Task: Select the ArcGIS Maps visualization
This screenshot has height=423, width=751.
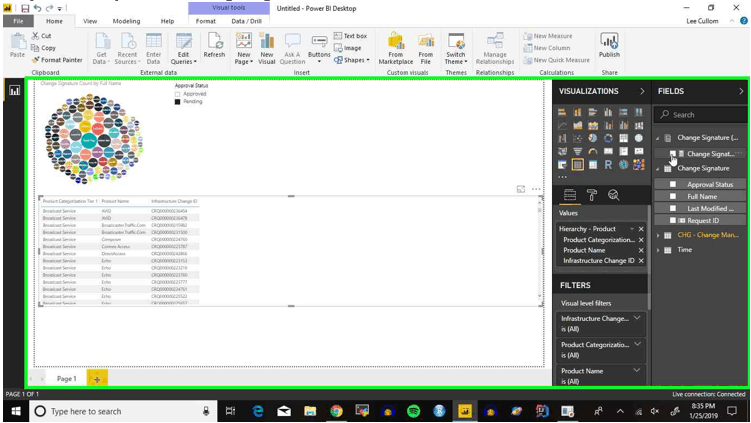Action: coord(624,165)
